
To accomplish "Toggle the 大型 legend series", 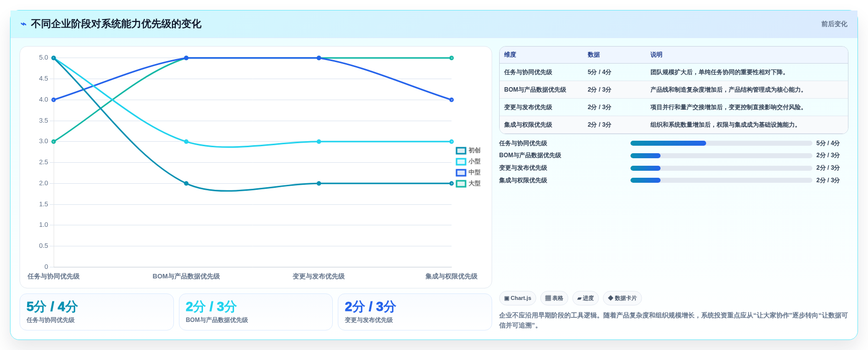I will point(468,183).
